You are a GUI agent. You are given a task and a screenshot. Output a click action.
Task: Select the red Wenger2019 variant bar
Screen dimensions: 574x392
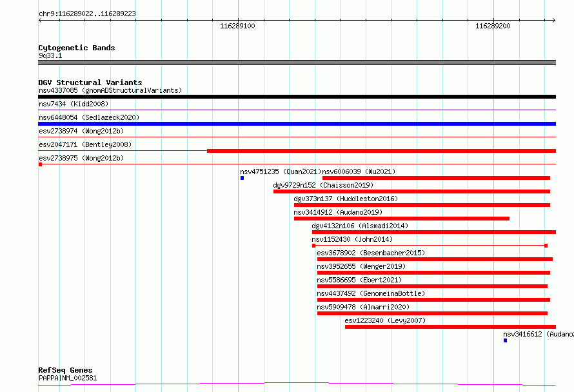[433, 273]
